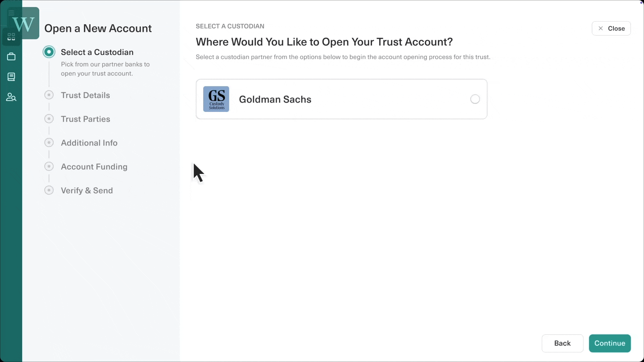
Task: Click the Select a Custodian step indicator
Action: tap(49, 52)
